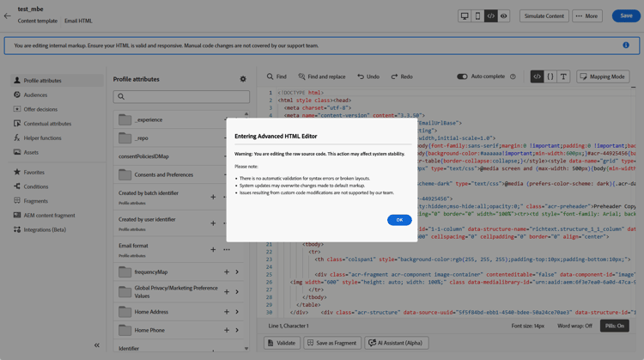Open the More options menu
The width and height of the screenshot is (644, 360).
(587, 16)
